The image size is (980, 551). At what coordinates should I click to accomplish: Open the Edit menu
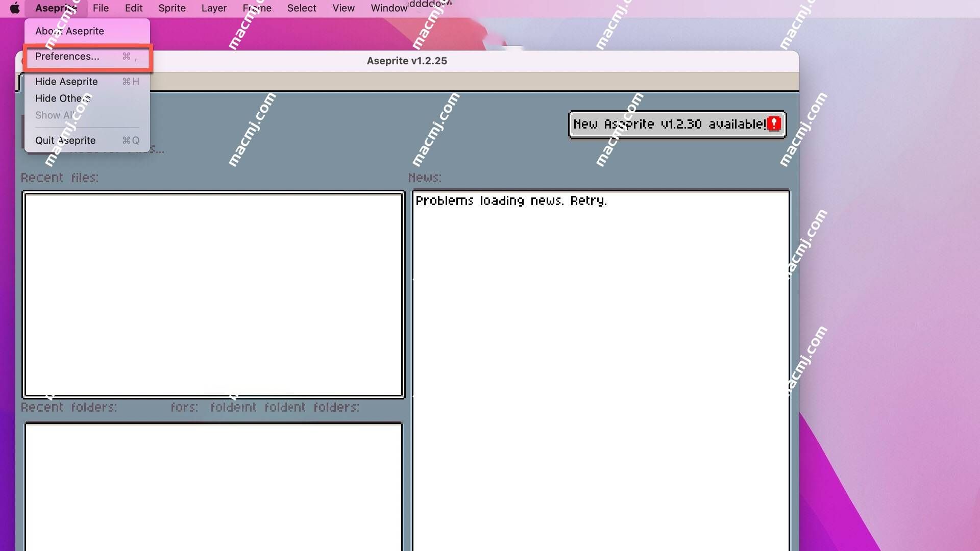(x=134, y=8)
